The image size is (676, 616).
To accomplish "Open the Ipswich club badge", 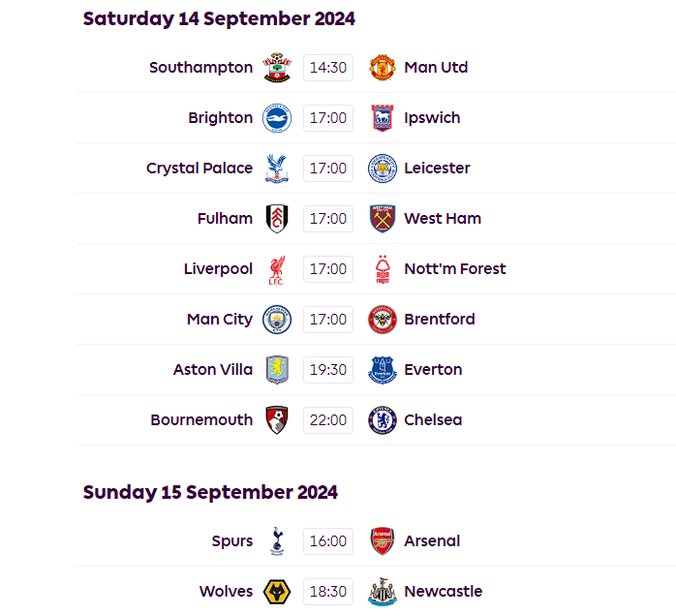I will click(383, 118).
